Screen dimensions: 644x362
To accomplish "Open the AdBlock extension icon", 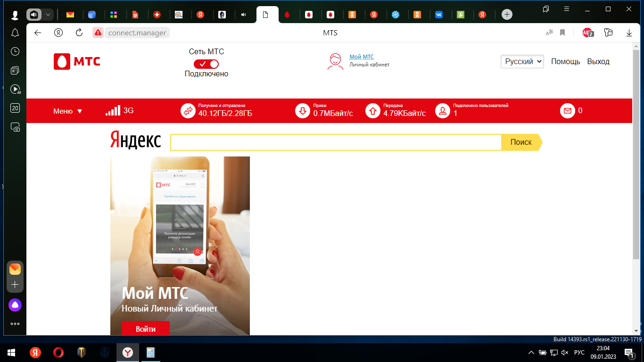I will (x=587, y=33).
